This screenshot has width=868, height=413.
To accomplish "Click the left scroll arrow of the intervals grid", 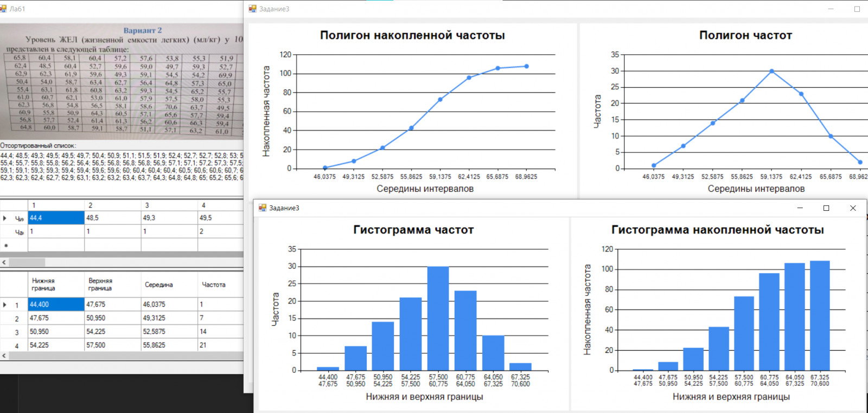I will [4, 356].
